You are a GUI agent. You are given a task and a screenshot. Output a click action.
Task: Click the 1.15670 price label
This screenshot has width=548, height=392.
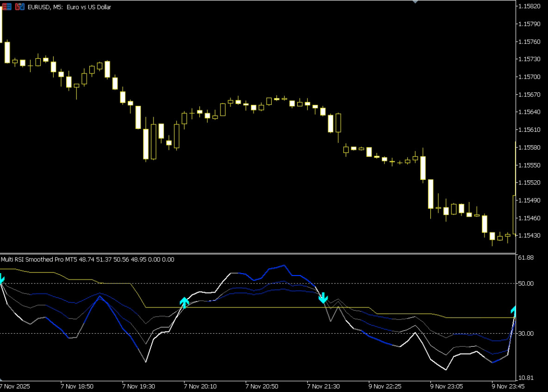529,95
